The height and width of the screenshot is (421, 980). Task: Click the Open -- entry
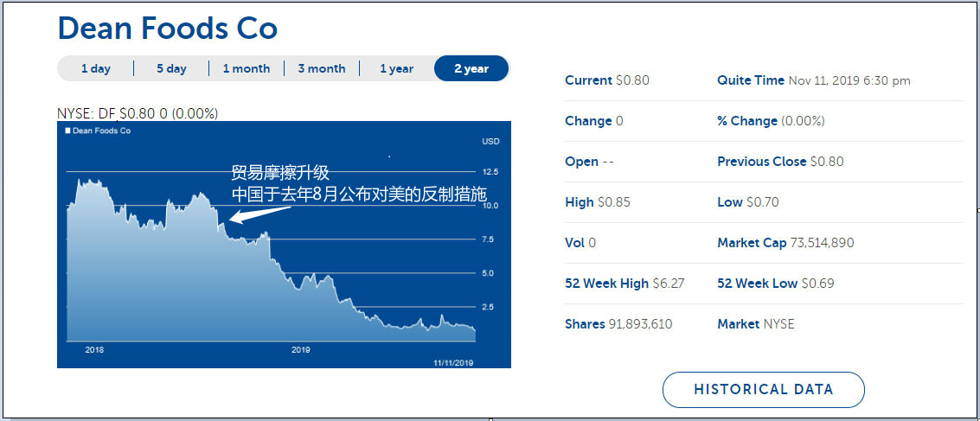tap(589, 162)
